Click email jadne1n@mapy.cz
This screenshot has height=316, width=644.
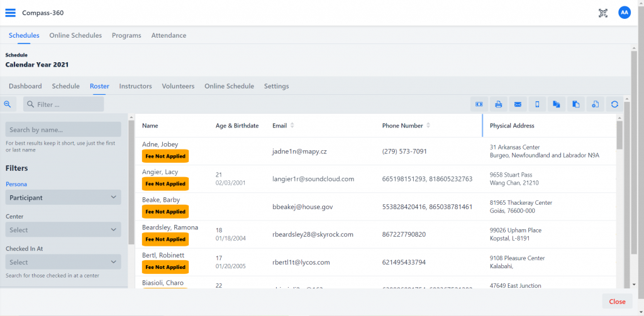[299, 151]
